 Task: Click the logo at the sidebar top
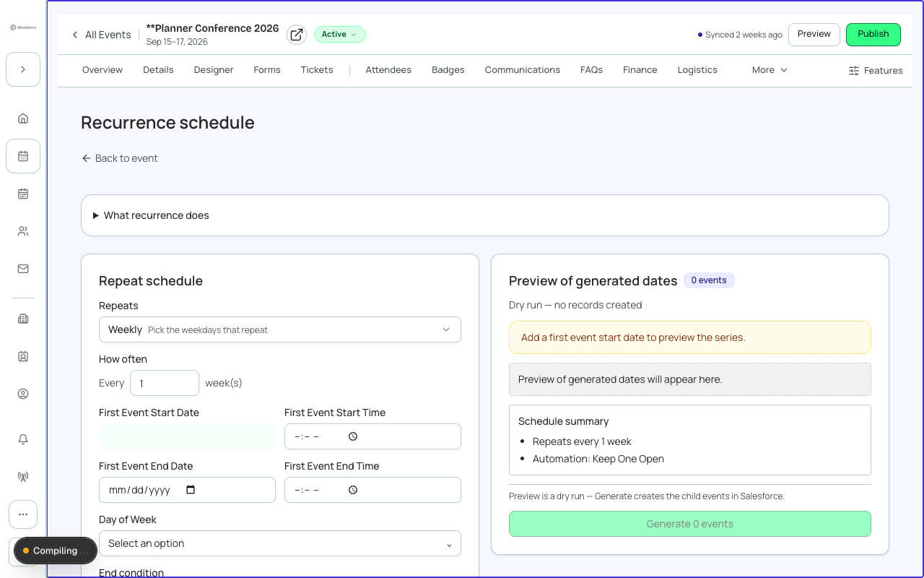click(x=23, y=27)
